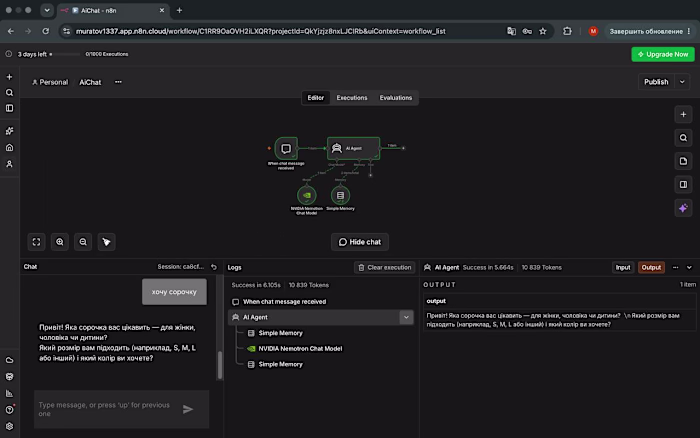Click the 'хочу сорочку' chat message
700x438 pixels.
[174, 292]
